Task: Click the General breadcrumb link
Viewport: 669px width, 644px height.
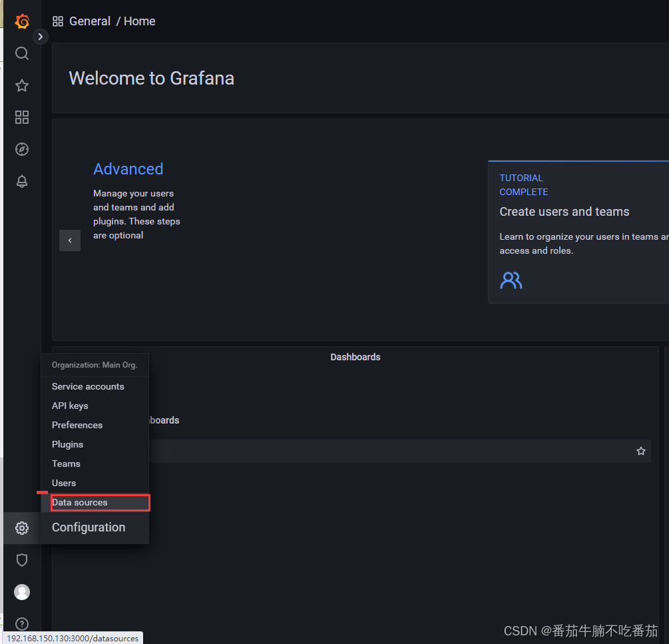Action: pos(90,21)
